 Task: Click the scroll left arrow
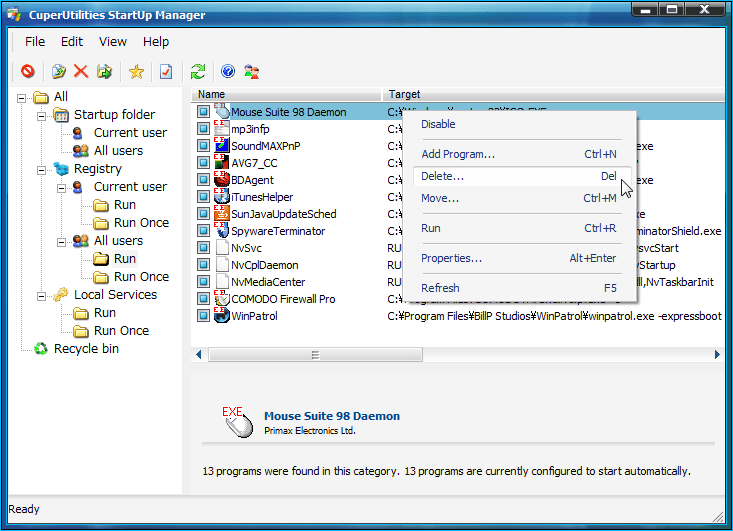pyautogui.click(x=199, y=355)
